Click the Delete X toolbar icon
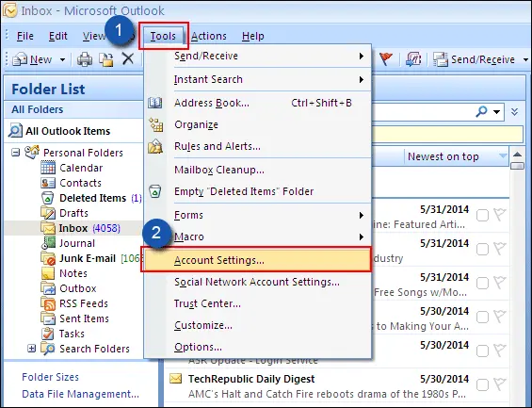This screenshot has height=408, width=532. click(128, 59)
